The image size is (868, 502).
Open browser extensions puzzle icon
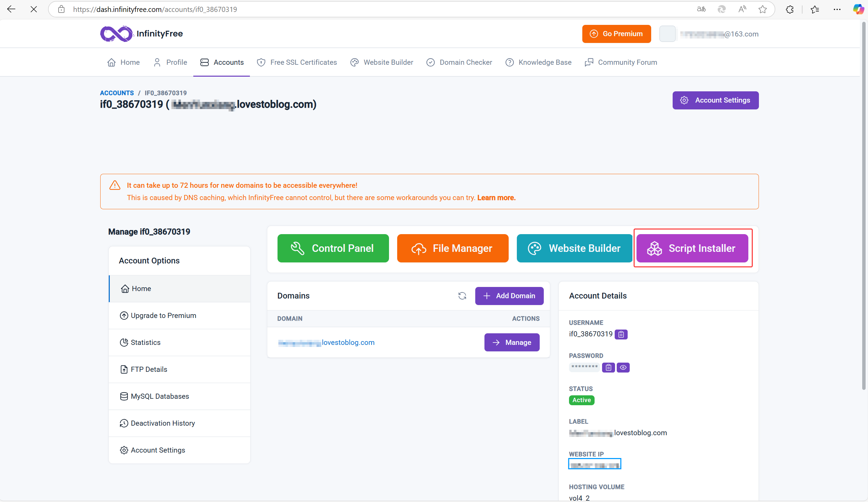(790, 9)
